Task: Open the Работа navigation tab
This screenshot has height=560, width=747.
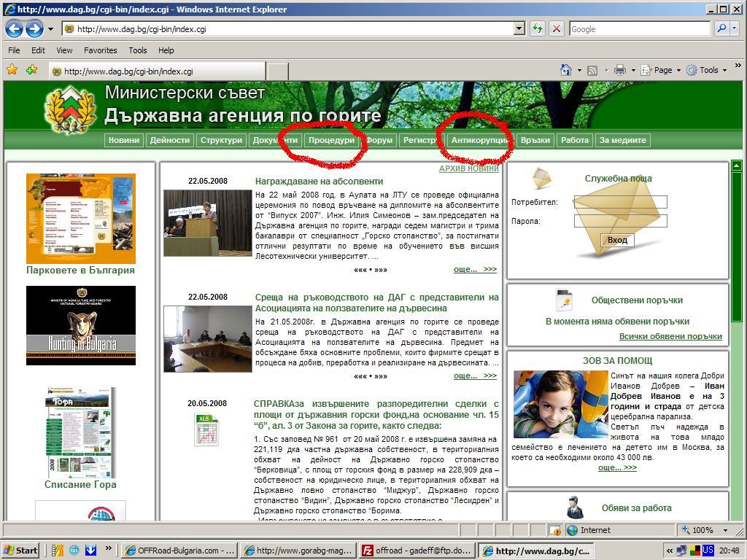Action: tap(575, 140)
